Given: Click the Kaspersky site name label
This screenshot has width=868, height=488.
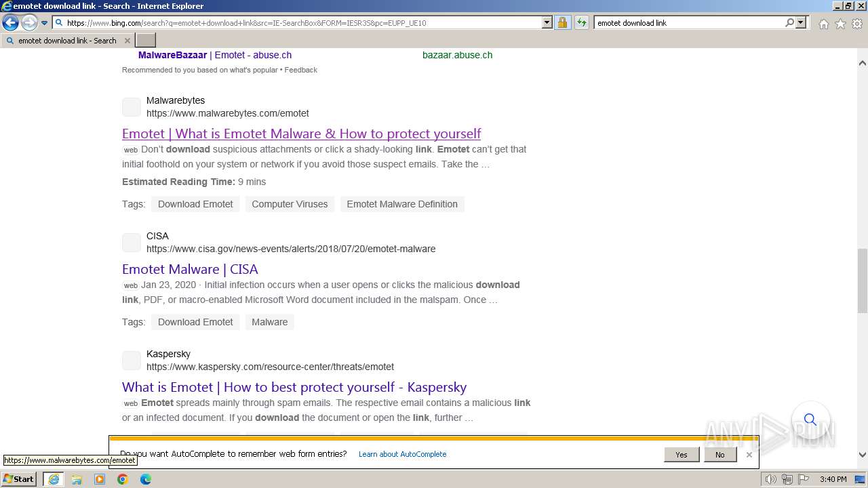Looking at the screenshot, I should click(168, 354).
